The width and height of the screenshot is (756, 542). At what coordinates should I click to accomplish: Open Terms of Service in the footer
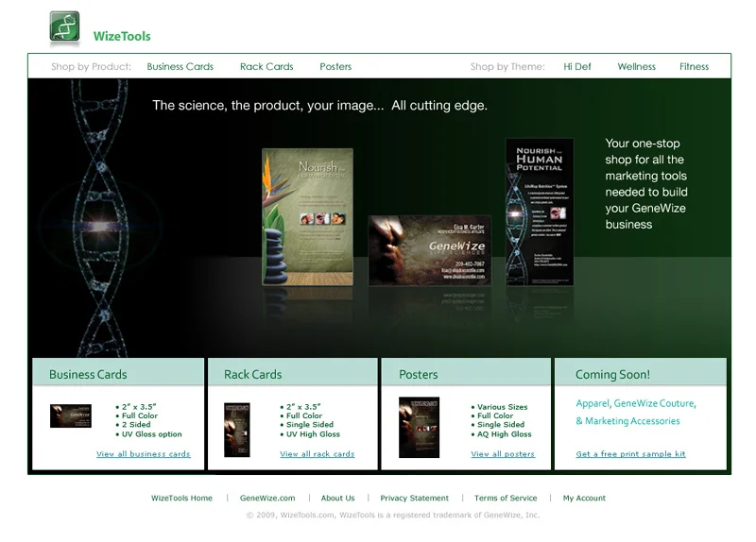[x=506, y=499]
